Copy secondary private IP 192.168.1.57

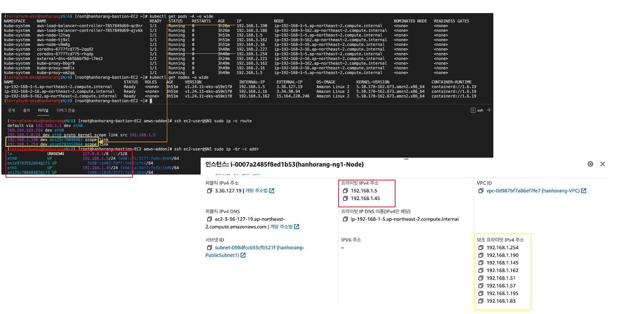click(481, 286)
